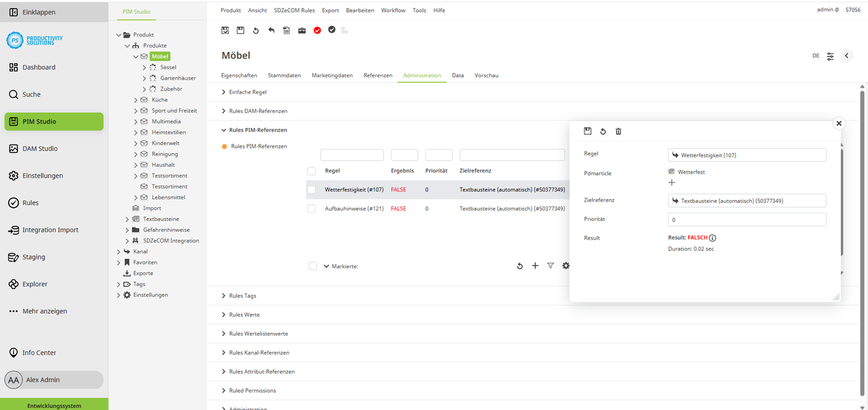Click the trash icon in the rule popup
Image resolution: width=868 pixels, height=410 pixels.
[618, 131]
